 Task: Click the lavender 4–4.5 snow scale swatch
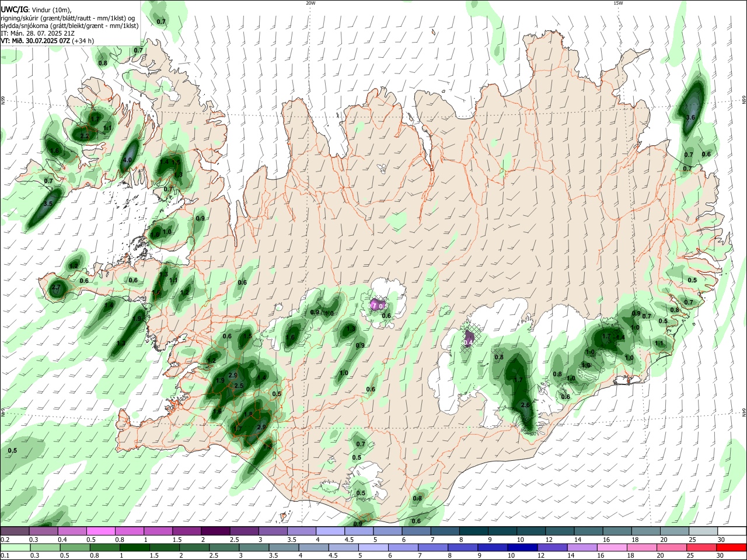point(330,531)
